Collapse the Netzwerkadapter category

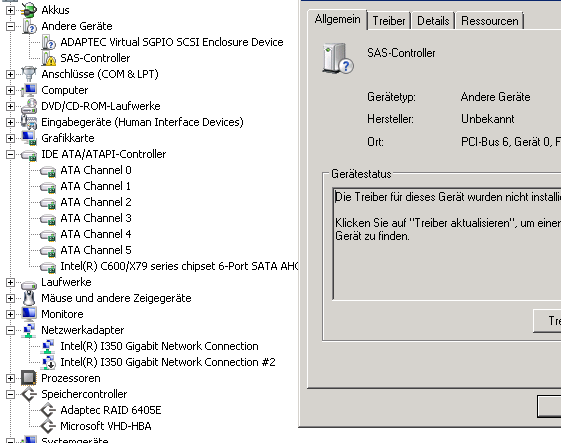pos(10,330)
